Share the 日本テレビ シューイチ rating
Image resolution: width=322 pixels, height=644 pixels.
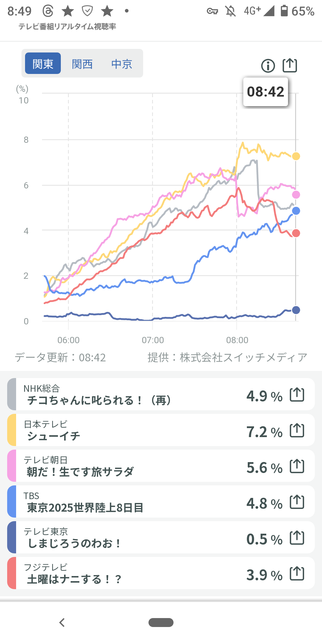point(297,431)
